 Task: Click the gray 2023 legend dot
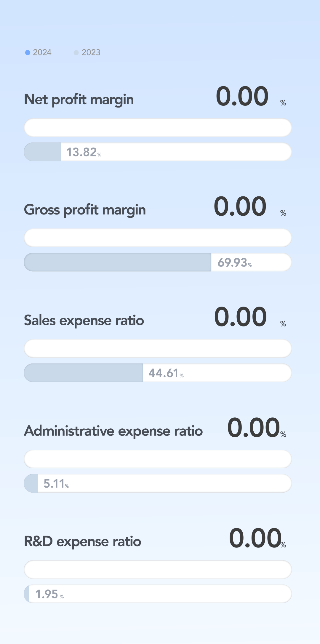coord(76,52)
